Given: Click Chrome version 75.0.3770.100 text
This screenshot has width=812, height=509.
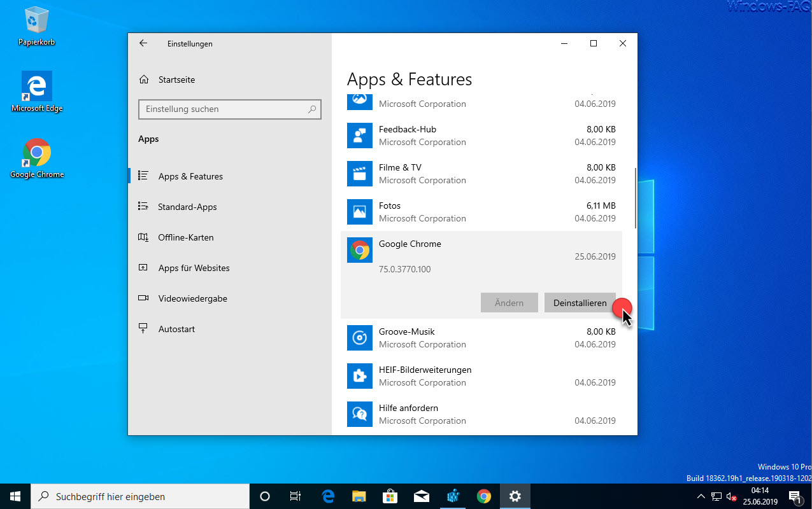Looking at the screenshot, I should (x=404, y=269).
